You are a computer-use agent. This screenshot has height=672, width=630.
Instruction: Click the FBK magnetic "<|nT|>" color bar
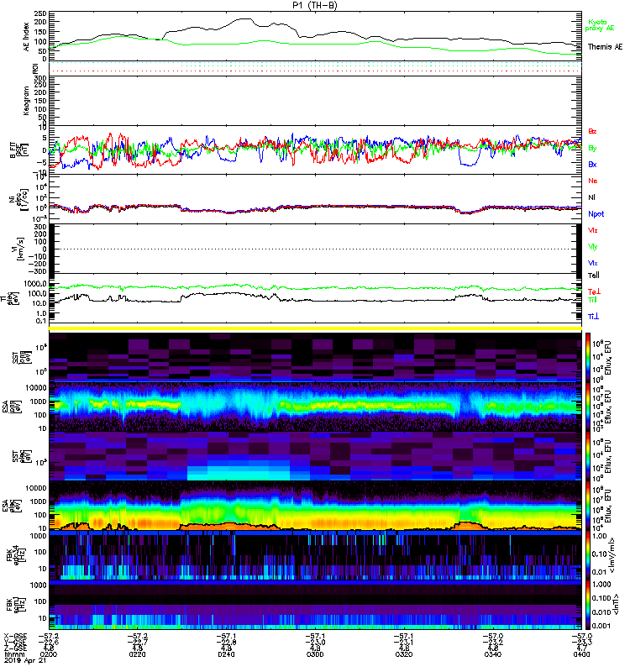click(x=587, y=605)
